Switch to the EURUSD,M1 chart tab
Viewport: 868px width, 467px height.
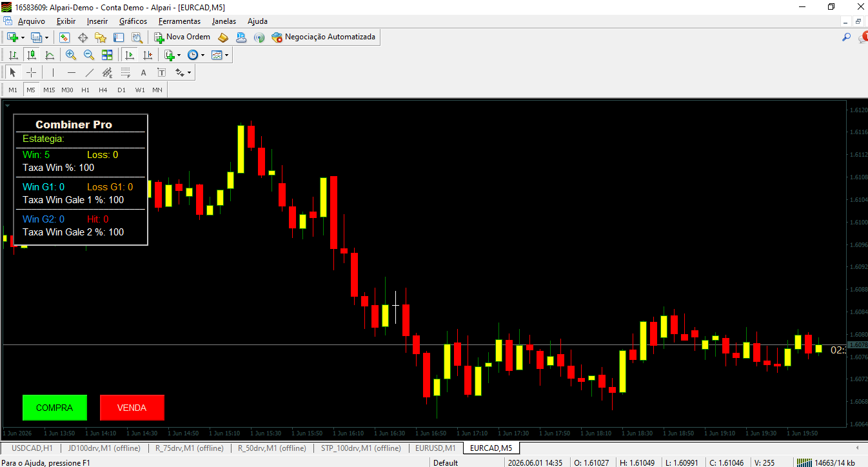(435, 448)
